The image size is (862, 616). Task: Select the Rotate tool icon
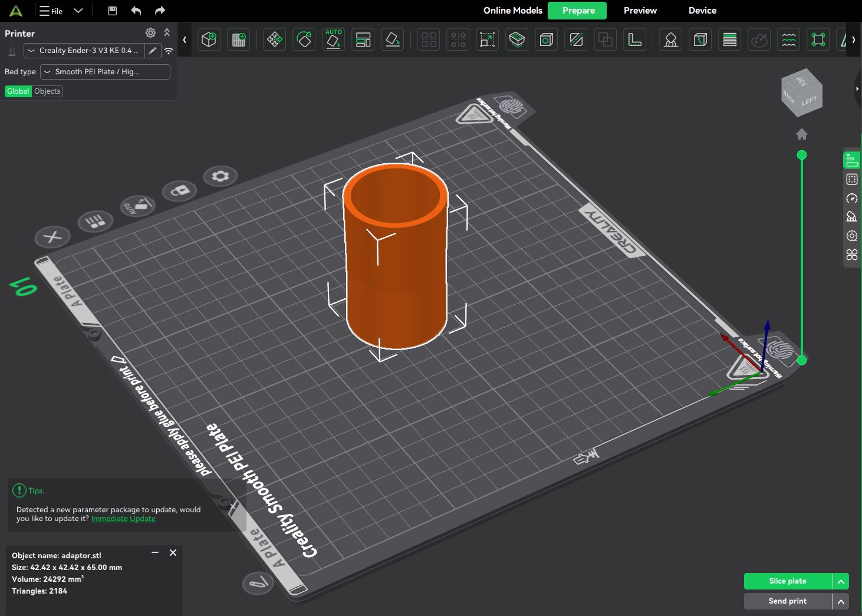[304, 39]
